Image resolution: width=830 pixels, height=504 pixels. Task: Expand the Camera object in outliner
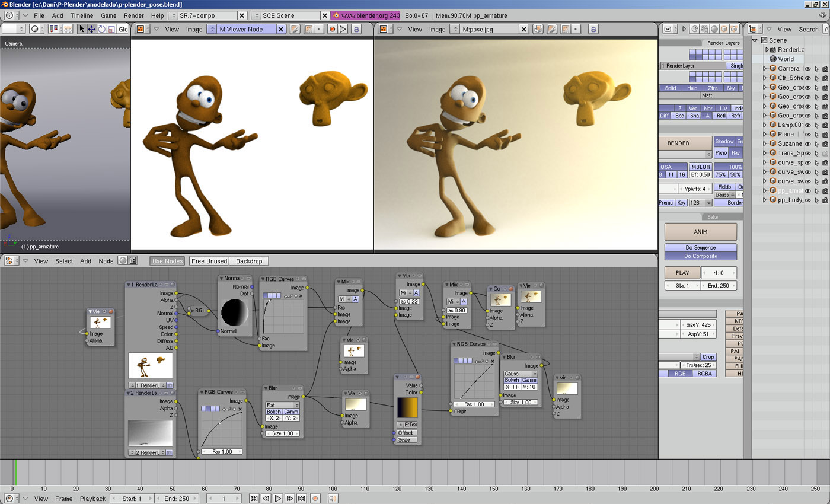pos(764,69)
